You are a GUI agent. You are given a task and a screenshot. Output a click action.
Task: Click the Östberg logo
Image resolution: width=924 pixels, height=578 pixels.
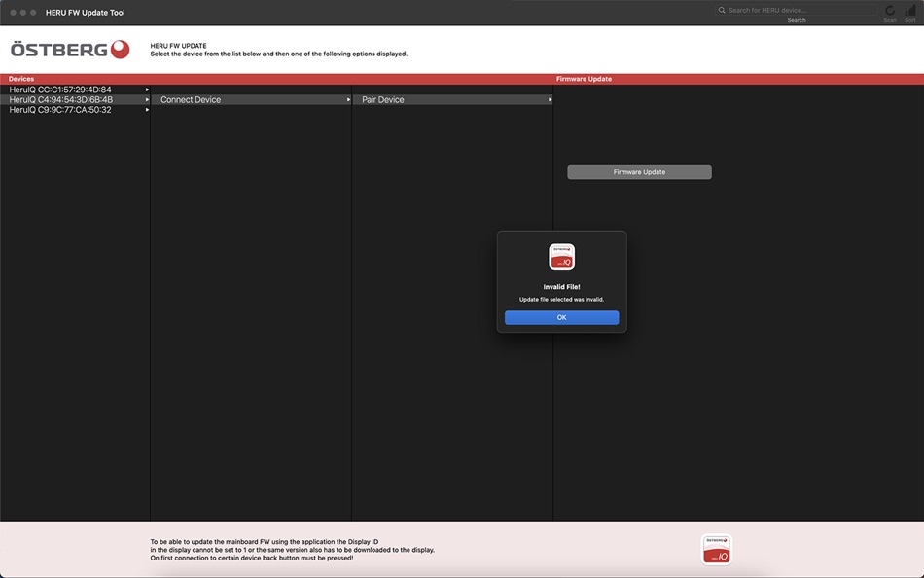point(70,50)
